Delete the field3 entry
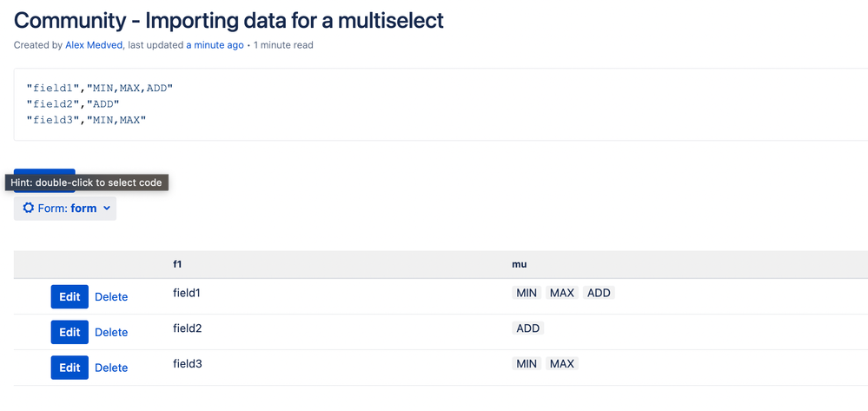The image size is (868, 411). tap(111, 368)
